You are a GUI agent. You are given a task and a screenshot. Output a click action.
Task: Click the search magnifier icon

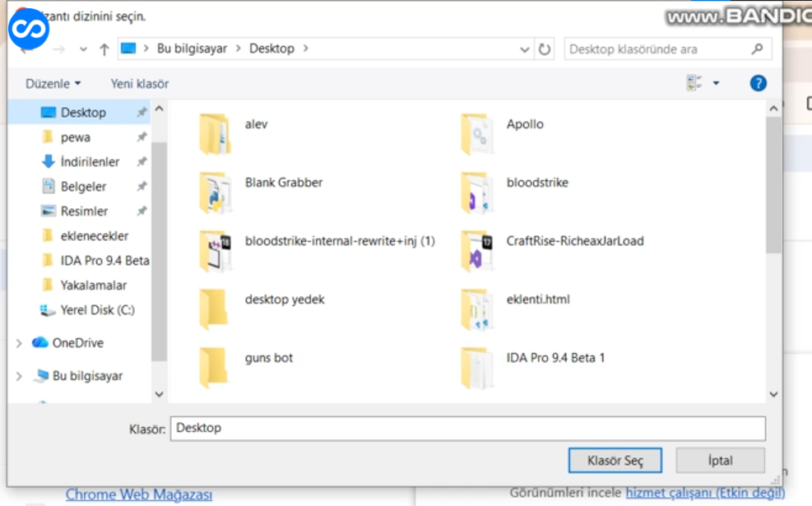point(757,49)
